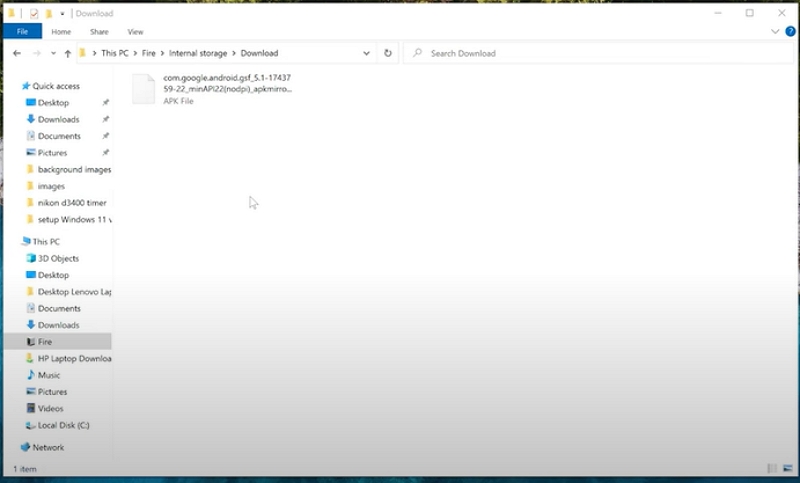This screenshot has height=483, width=800.
Task: Click the Properties icon in Quick Access Toolbar
Action: 33,14
